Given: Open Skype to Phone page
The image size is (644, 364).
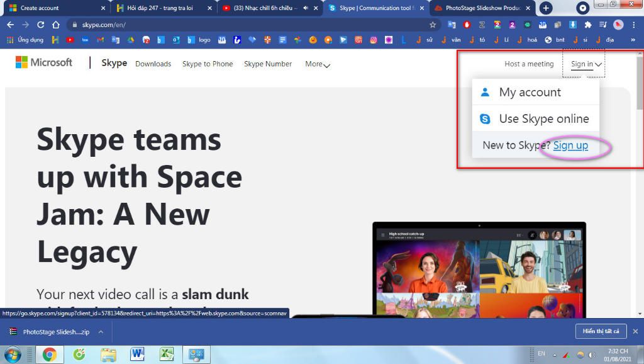Looking at the screenshot, I should point(208,64).
